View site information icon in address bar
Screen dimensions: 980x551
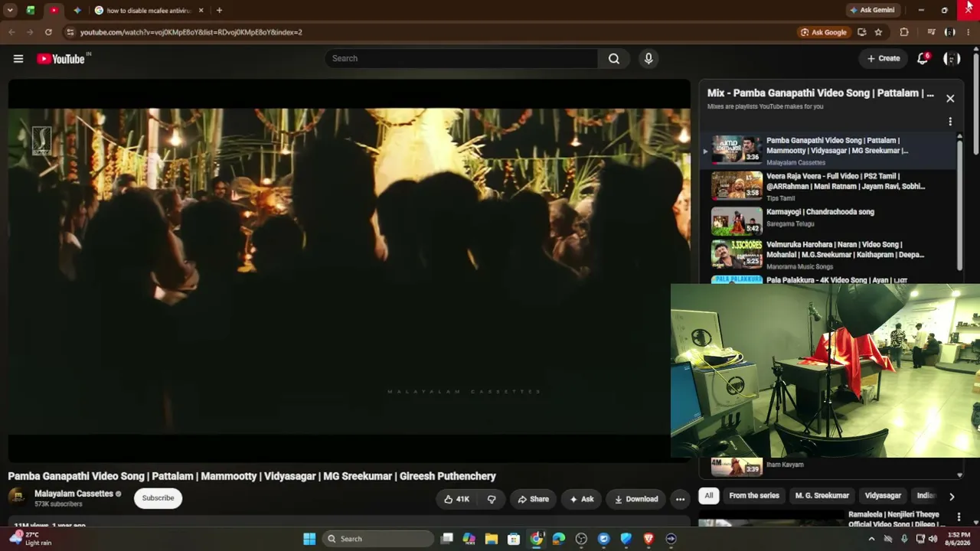pos(70,32)
